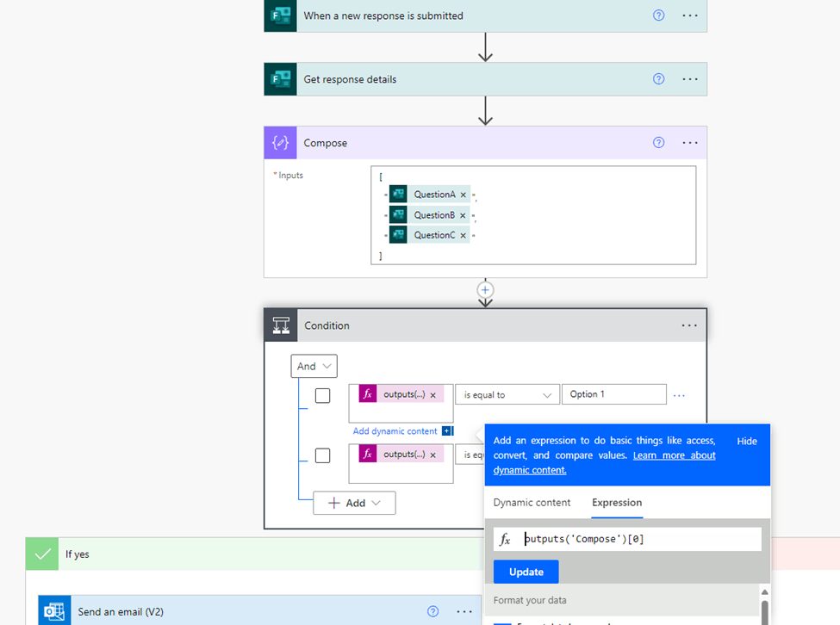Open help for Compose action
Viewport: 840px width, 625px height.
[x=658, y=142]
